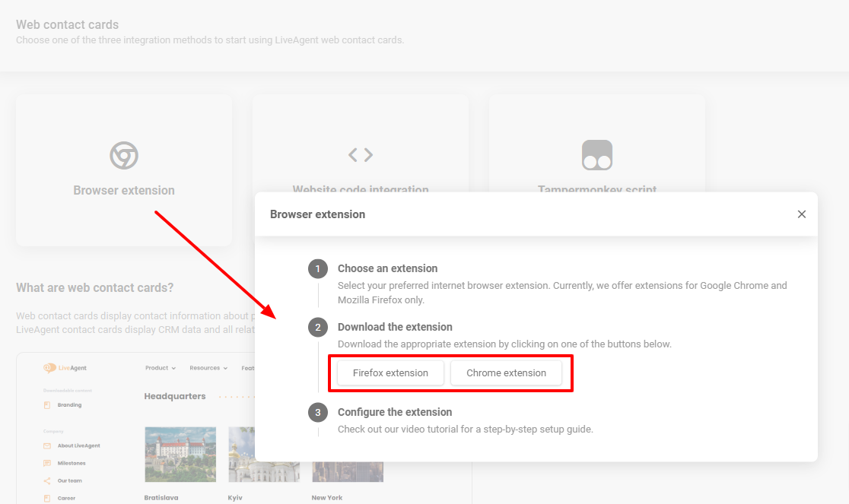Open About LiveAgent in preview sidebar
Image resolution: width=849 pixels, height=504 pixels.
[78, 446]
